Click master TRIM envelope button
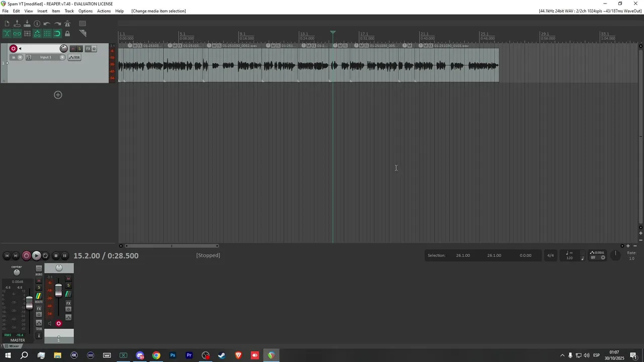The width and height of the screenshot is (644, 362). pyautogui.click(x=39, y=323)
